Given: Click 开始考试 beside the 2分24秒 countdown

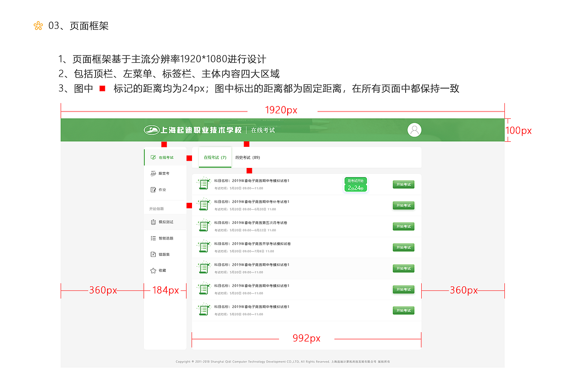Looking at the screenshot, I should [403, 184].
